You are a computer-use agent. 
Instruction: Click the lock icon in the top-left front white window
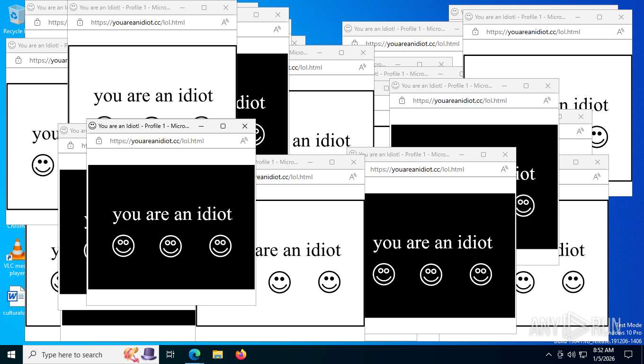click(80, 22)
